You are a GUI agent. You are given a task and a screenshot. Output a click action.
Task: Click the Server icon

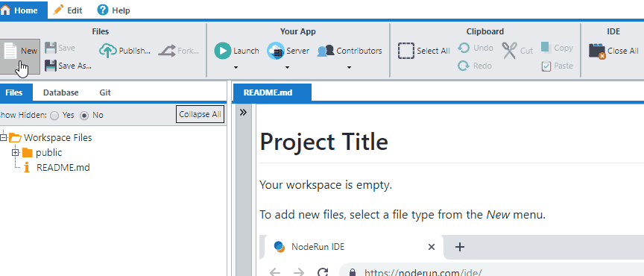(x=276, y=51)
